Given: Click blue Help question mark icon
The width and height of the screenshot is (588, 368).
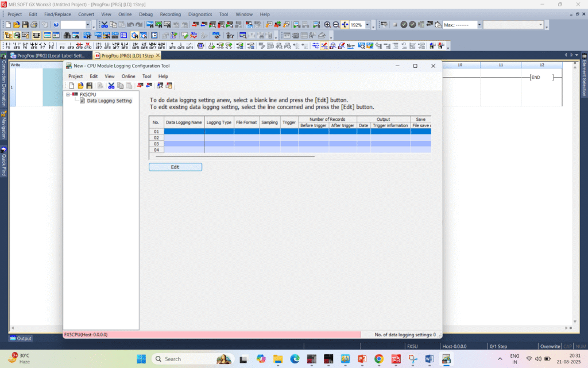Looking at the screenshot, I should click(56, 25).
